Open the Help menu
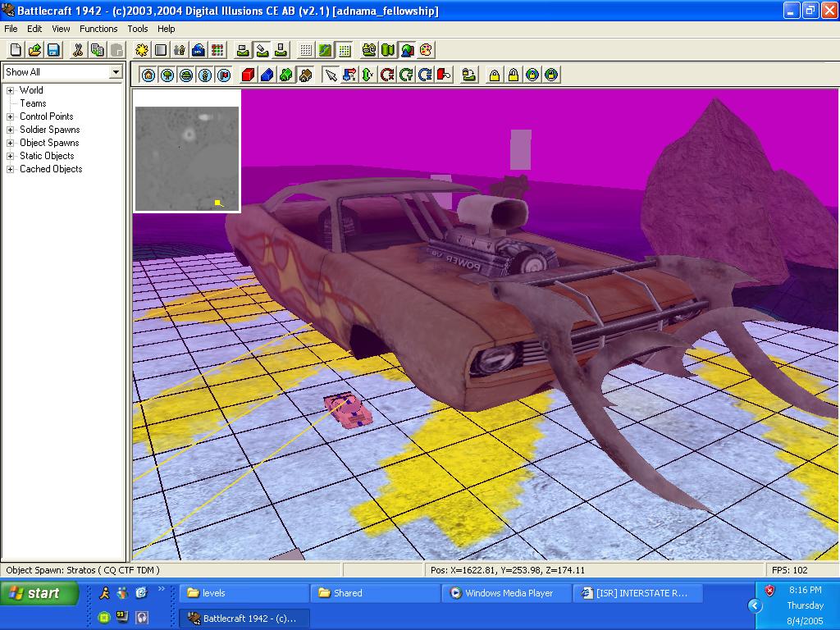 166,29
